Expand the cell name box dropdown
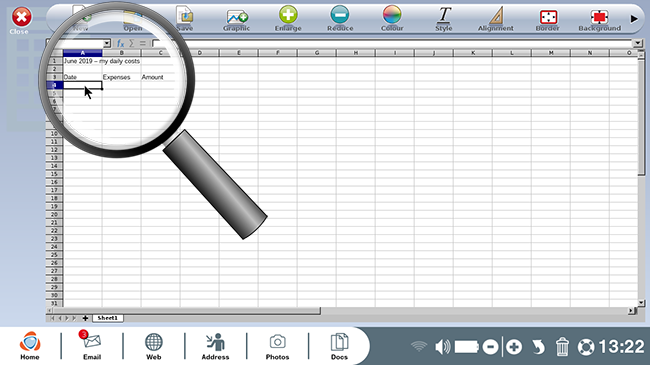The height and width of the screenshot is (365, 650). [107, 43]
